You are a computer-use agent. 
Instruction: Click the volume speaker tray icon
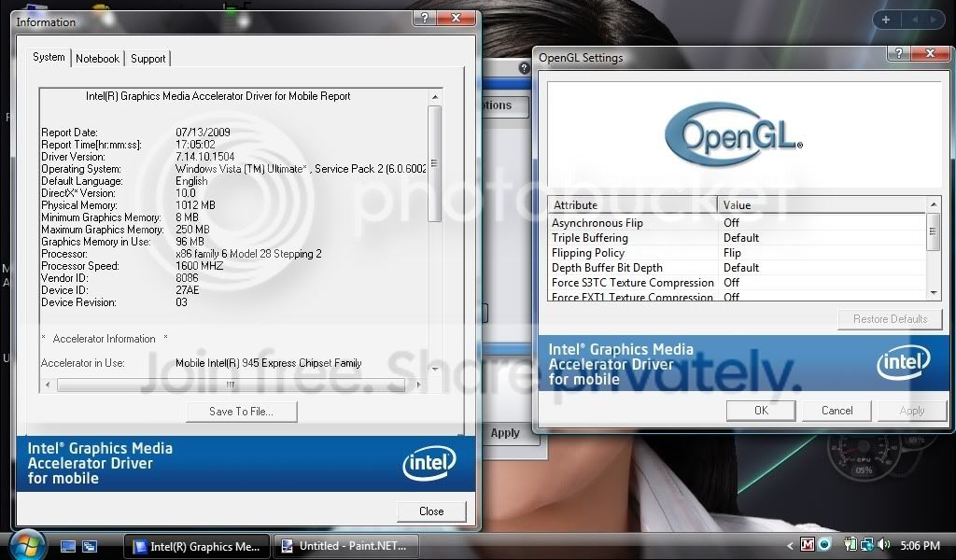click(x=884, y=545)
